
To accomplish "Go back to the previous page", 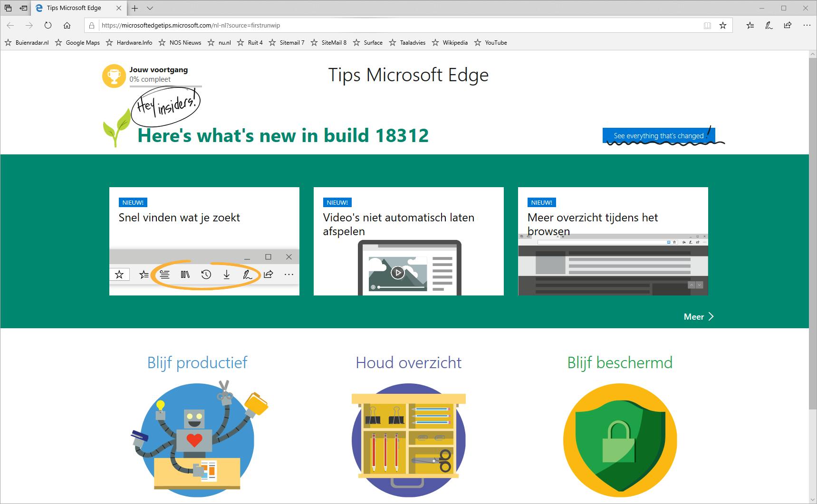I will coord(10,25).
